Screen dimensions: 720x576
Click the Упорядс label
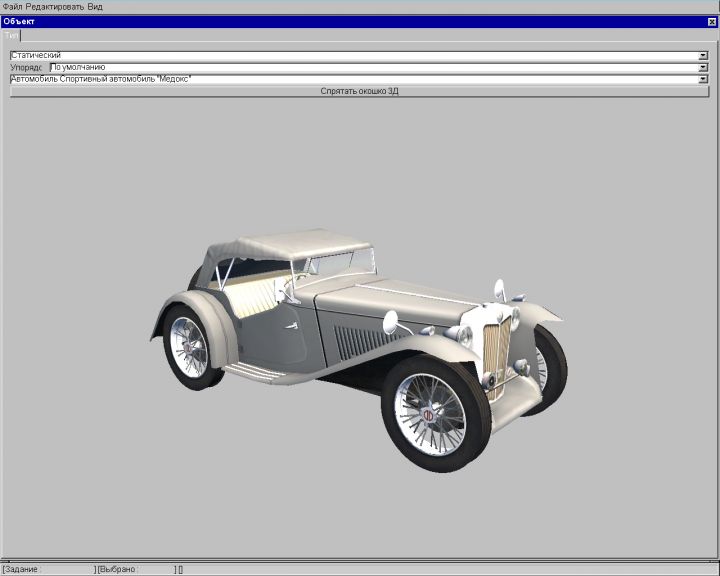click(27, 67)
